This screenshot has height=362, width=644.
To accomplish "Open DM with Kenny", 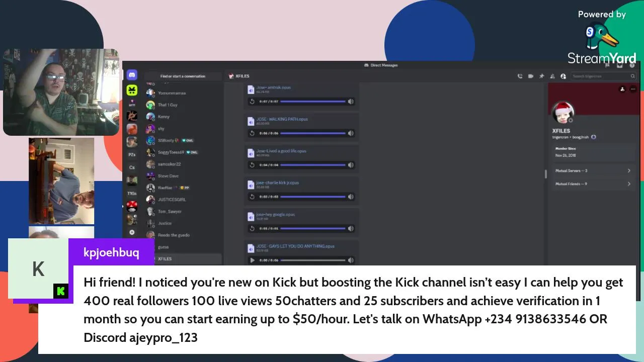I will point(183,117).
